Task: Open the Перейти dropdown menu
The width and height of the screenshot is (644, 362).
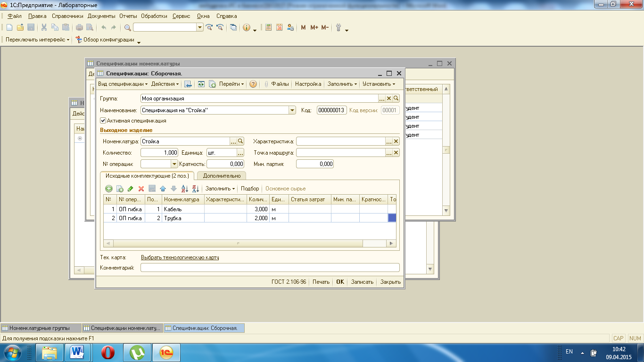Action: [x=231, y=84]
